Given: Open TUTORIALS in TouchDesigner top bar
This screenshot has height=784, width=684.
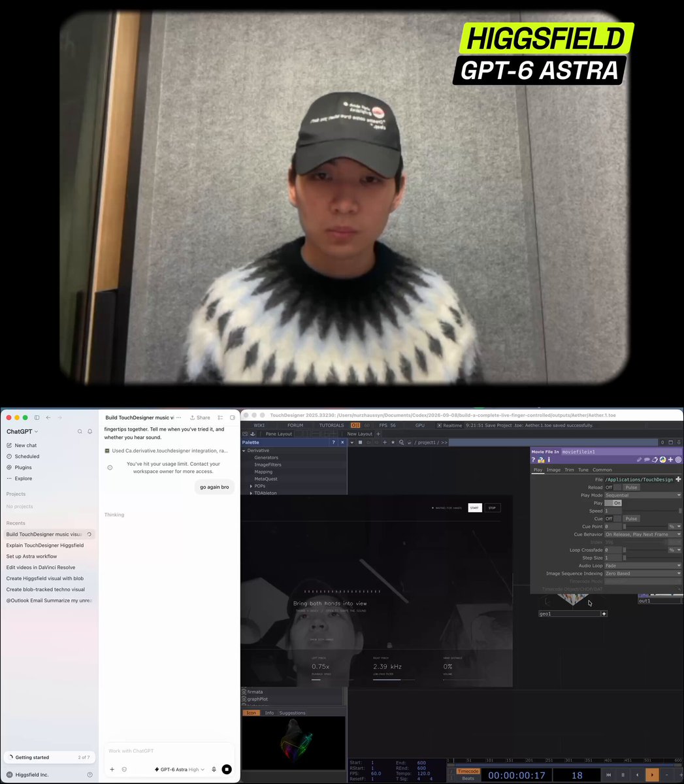Looking at the screenshot, I should pos(331,425).
